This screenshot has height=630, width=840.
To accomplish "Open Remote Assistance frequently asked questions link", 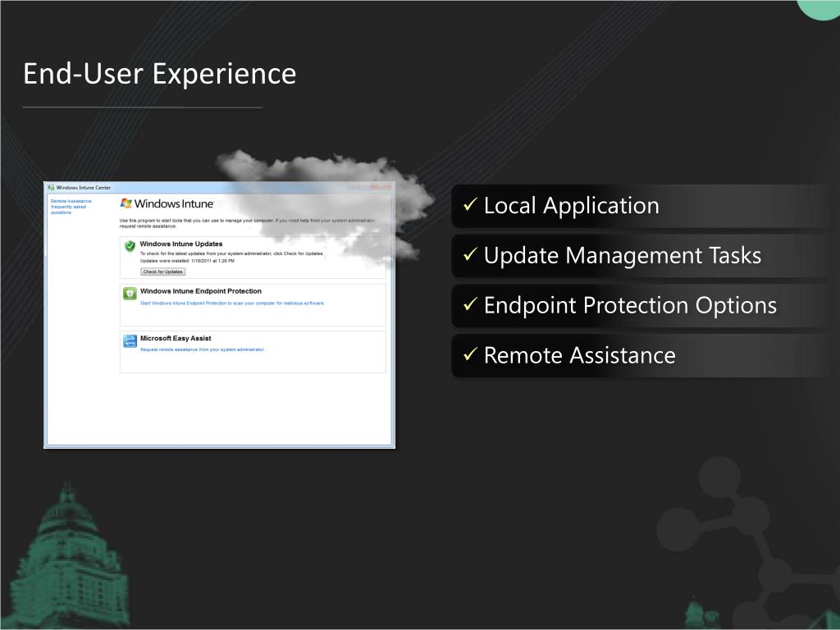I will [x=71, y=207].
